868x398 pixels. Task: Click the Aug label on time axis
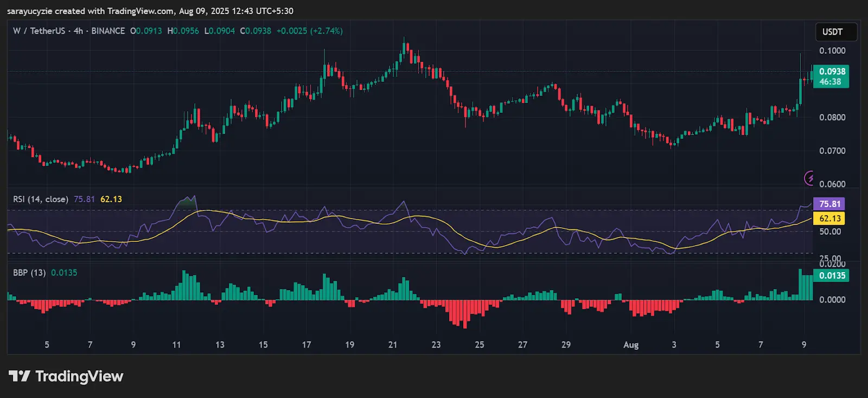tap(631, 345)
